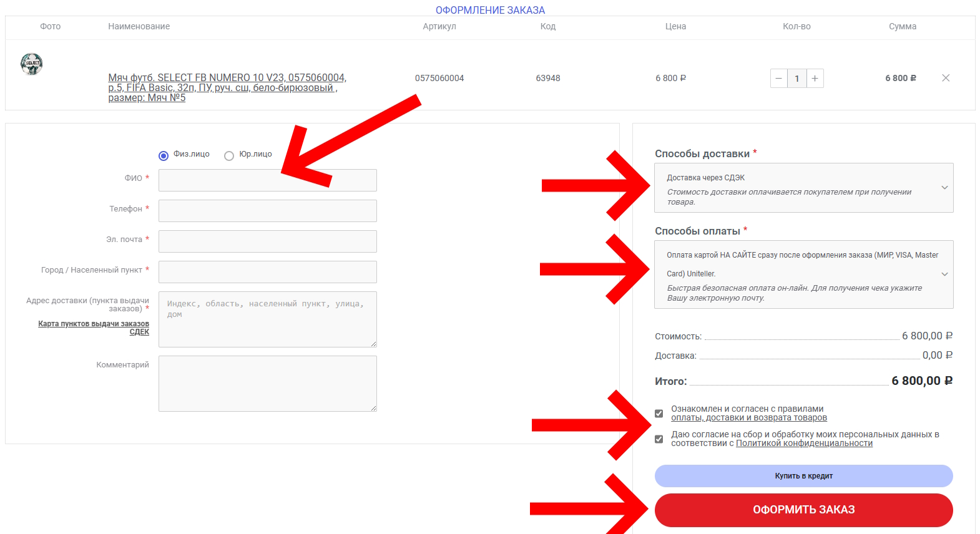Toggle the personal data consent checkbox
Image resolution: width=980 pixels, height=534 pixels.
659,439
